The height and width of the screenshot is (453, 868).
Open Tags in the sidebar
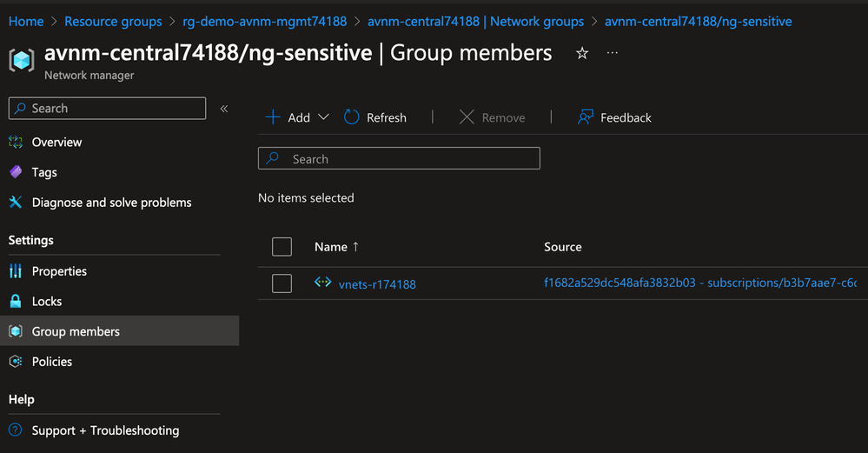(44, 172)
